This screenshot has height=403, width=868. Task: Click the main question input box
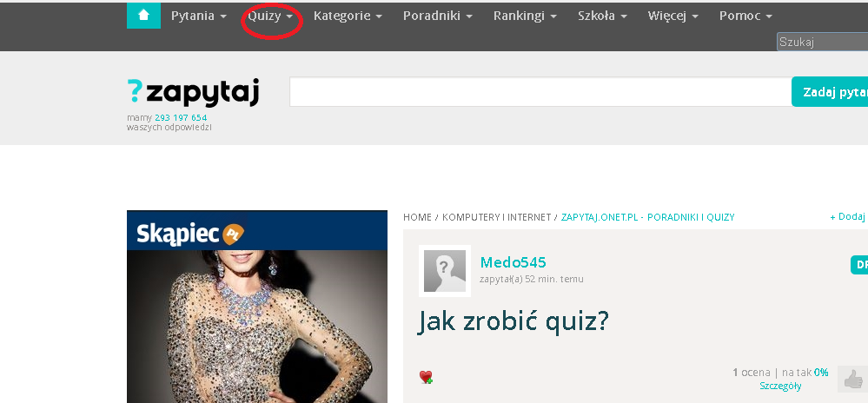point(540,92)
